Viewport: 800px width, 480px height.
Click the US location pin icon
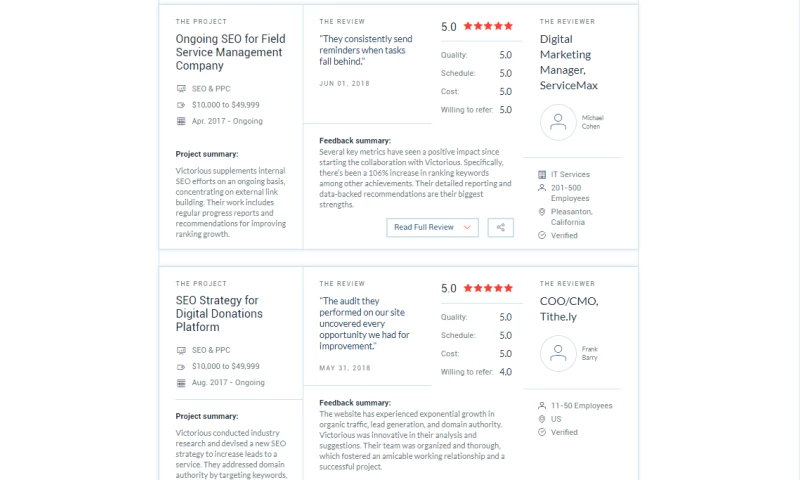coord(542,419)
